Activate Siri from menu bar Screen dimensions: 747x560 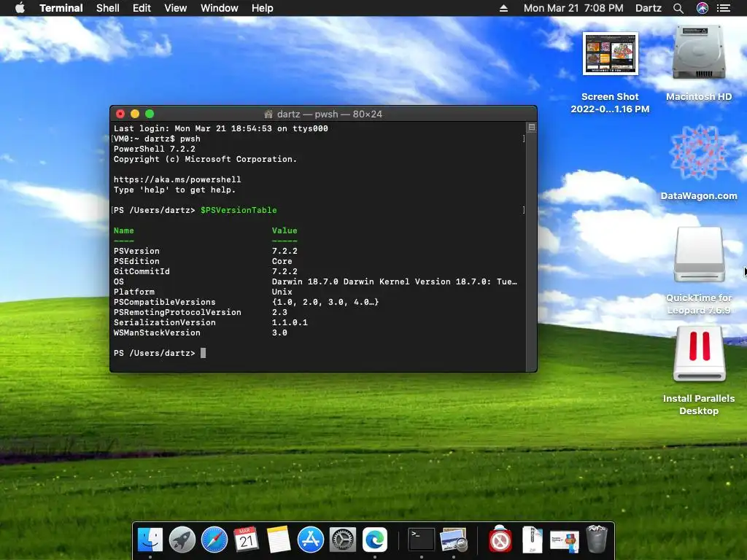point(703,8)
